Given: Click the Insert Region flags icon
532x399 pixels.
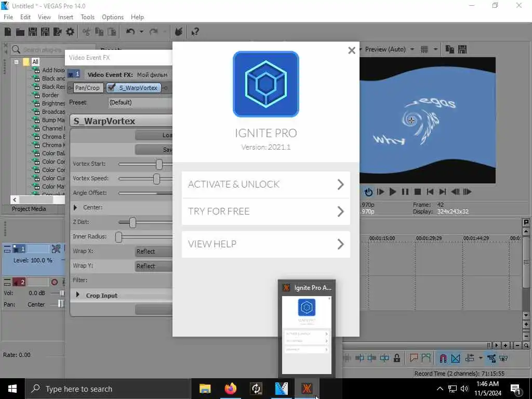Looking at the screenshot, I should point(426,358).
